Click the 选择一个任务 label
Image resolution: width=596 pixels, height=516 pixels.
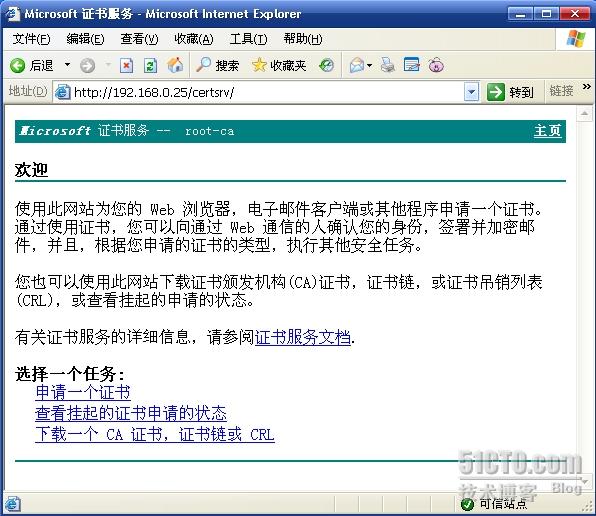tap(70, 374)
